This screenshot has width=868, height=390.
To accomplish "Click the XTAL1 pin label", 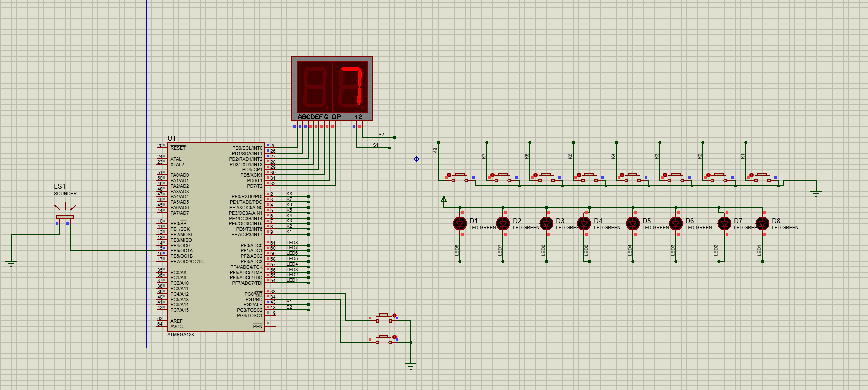I will pos(177,159).
